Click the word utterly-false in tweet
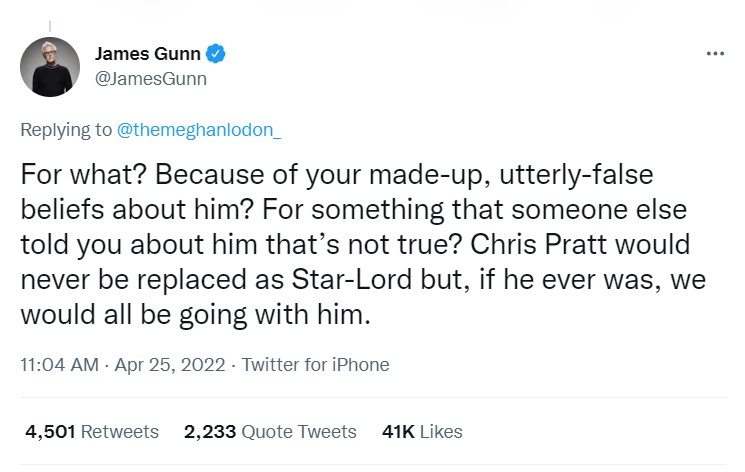Image resolution: width=745 pixels, height=472 pixels. [x=576, y=174]
